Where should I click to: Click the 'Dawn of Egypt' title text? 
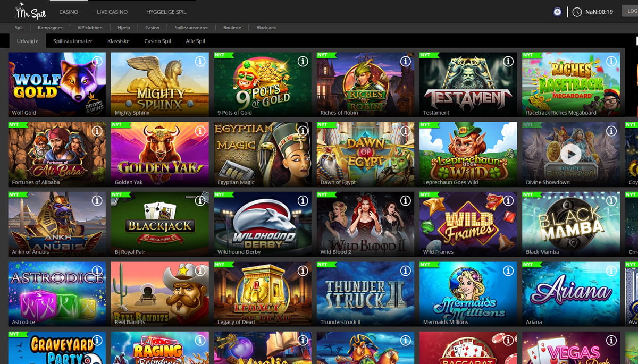pos(339,182)
